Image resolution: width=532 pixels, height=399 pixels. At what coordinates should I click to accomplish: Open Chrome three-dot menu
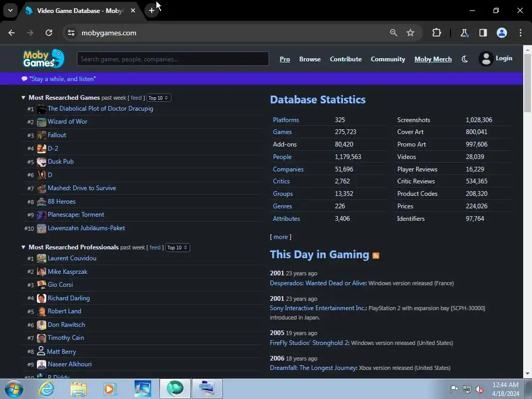click(521, 33)
